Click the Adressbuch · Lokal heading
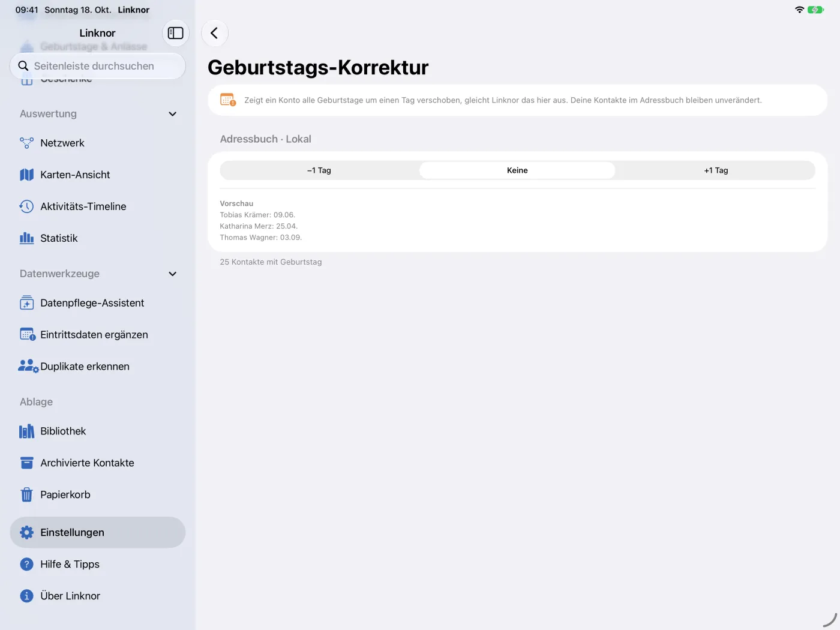This screenshot has height=630, width=840. (265, 139)
